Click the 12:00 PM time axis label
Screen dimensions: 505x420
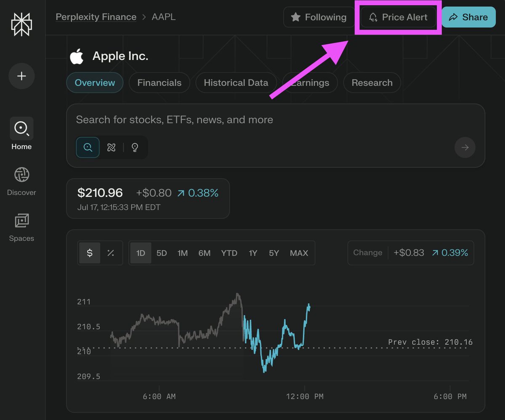point(305,396)
